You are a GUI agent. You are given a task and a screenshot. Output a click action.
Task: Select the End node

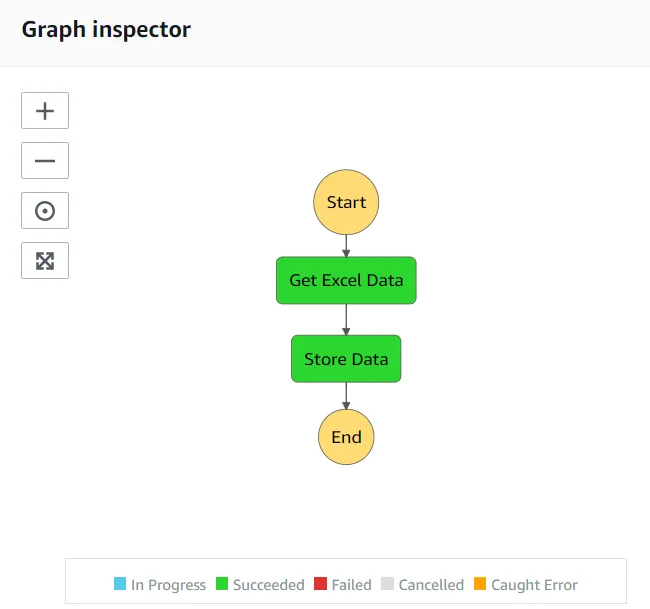coord(346,437)
